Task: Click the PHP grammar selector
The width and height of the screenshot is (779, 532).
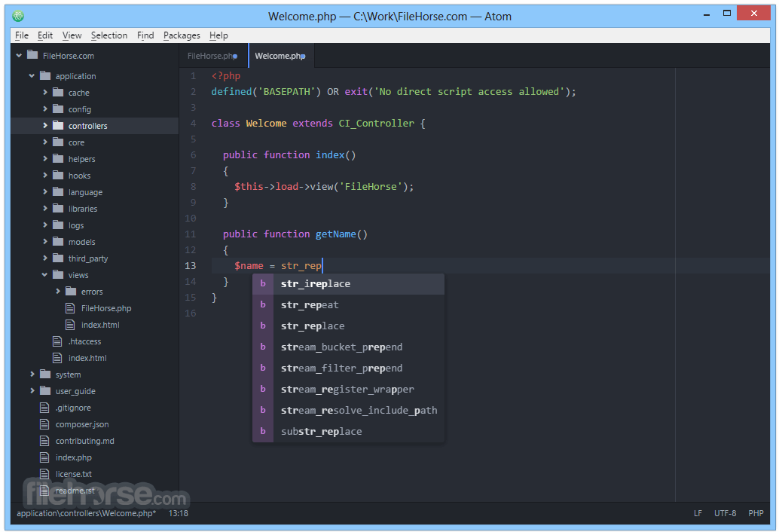Action: pyautogui.click(x=756, y=513)
